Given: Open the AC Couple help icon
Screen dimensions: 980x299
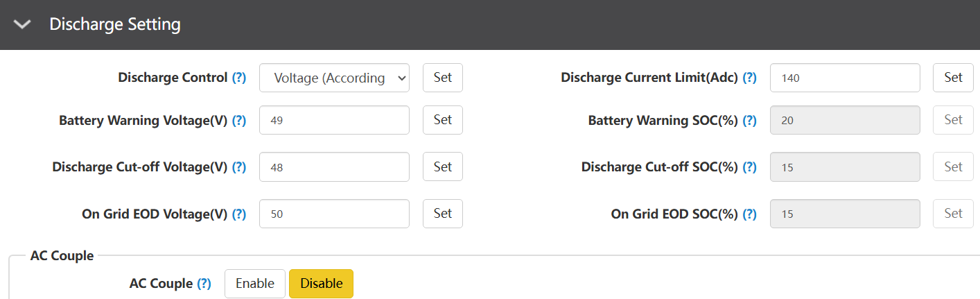Looking at the screenshot, I should point(204,284).
